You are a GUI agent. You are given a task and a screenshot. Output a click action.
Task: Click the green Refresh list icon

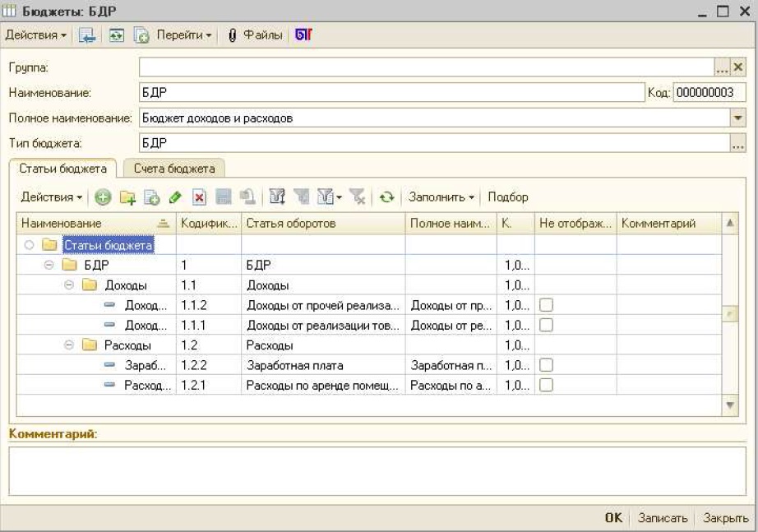click(x=386, y=197)
